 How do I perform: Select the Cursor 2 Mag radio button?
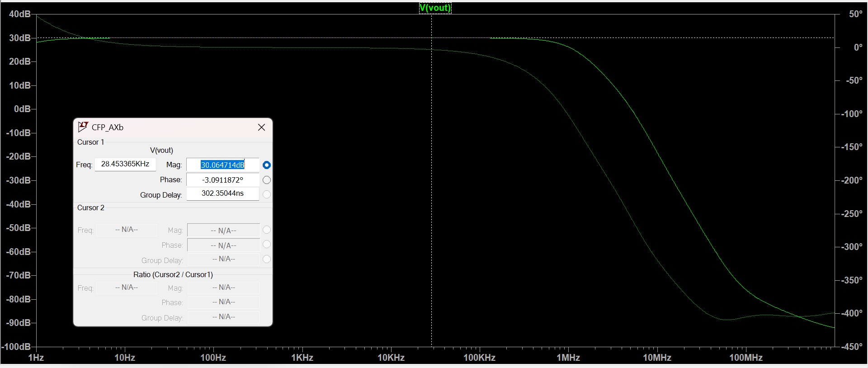(267, 230)
